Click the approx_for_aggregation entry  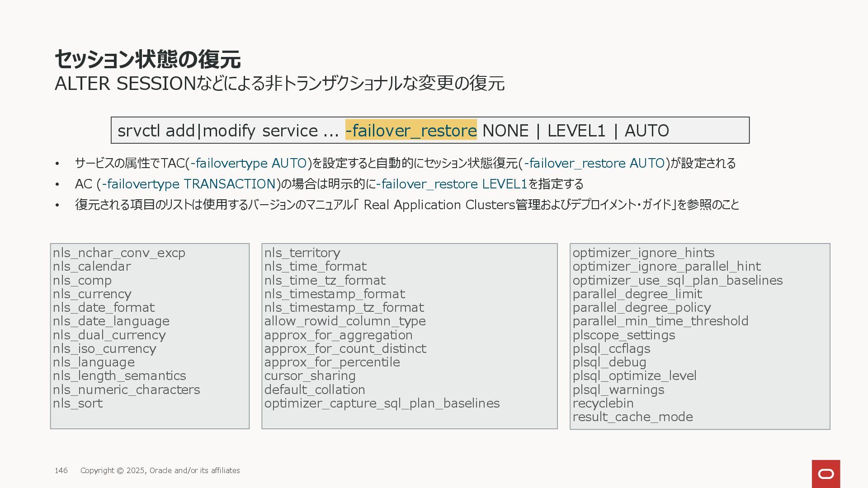pos(339,335)
